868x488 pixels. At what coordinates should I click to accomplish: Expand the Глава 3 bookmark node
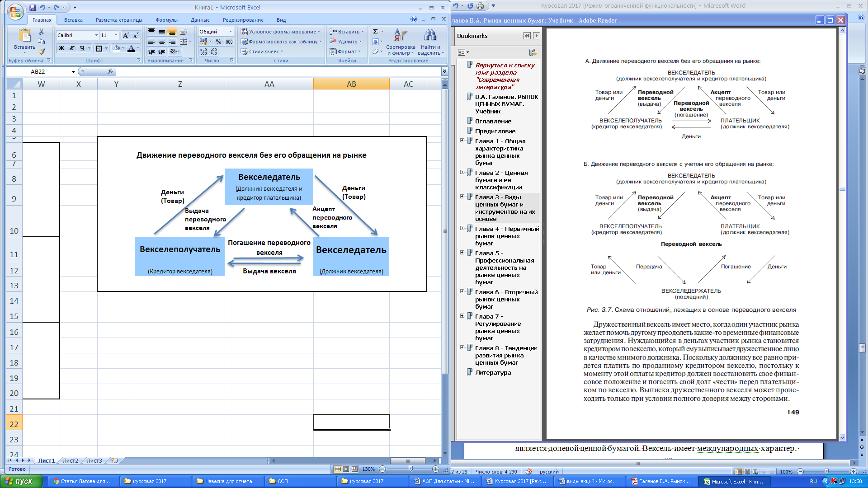coord(462,197)
